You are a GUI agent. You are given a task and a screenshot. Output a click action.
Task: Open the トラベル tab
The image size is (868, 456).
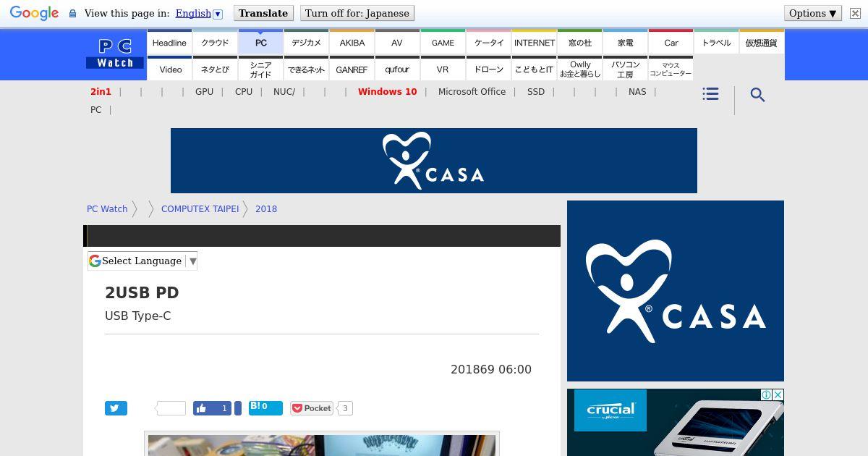716,43
